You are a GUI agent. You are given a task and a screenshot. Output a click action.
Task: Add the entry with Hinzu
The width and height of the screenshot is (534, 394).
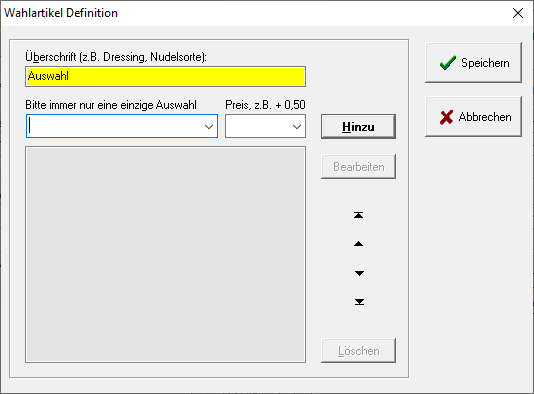tap(358, 127)
